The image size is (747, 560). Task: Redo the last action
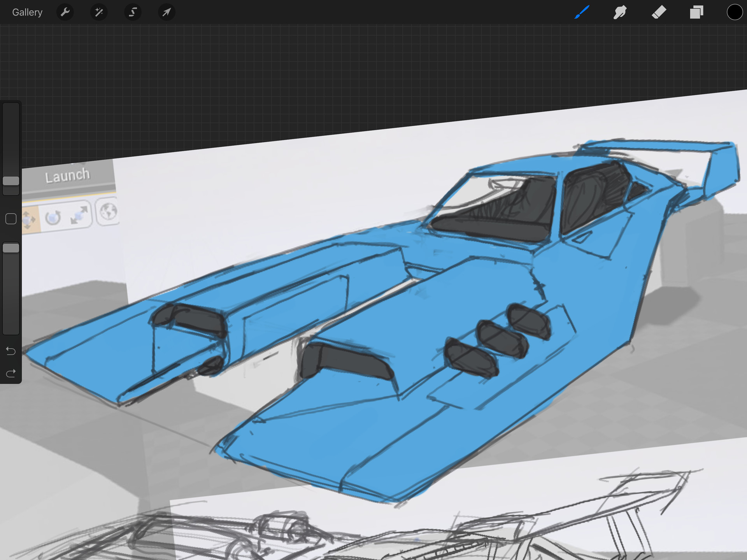click(11, 373)
